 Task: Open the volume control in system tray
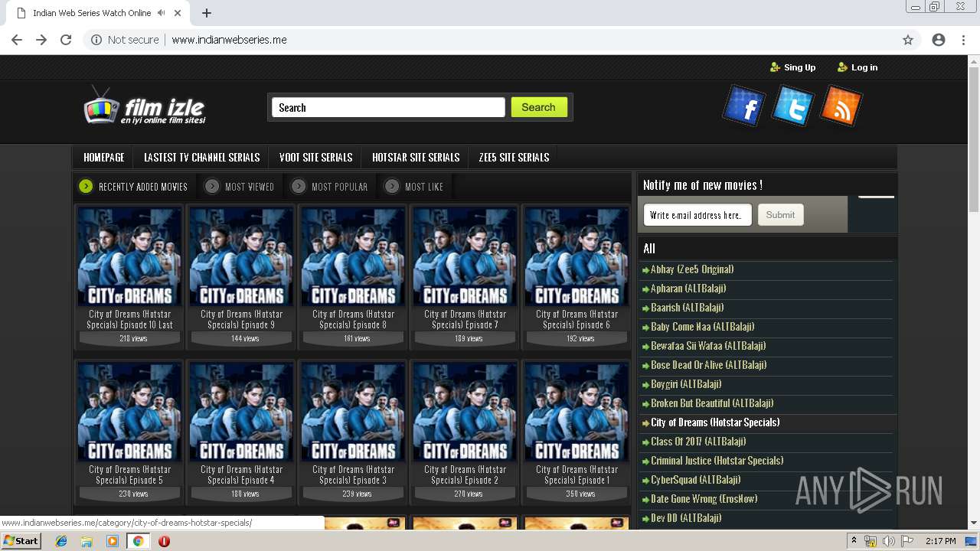pos(888,541)
